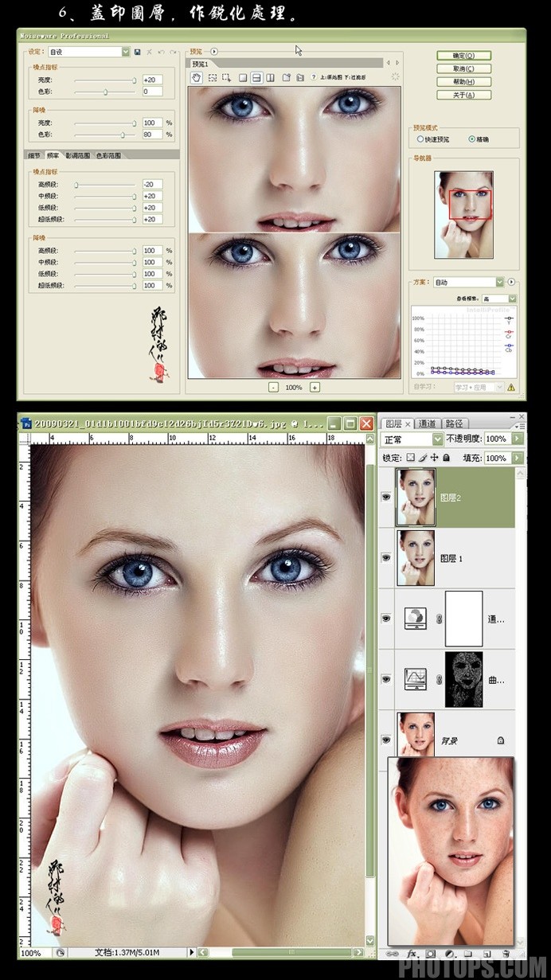This screenshot has width=551, height=980.
Task: Open the 不透明度 opacity slider arrow
Action: click(x=518, y=439)
